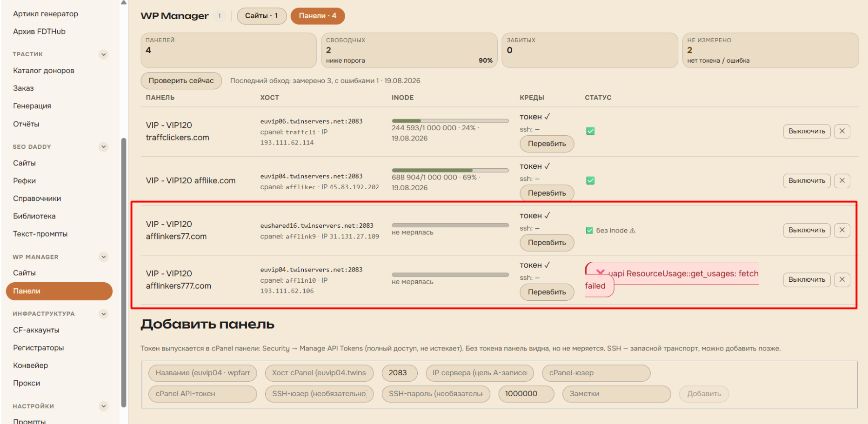
Task: Click the СВОБОДНЫХ summary card
Action: pyautogui.click(x=409, y=50)
